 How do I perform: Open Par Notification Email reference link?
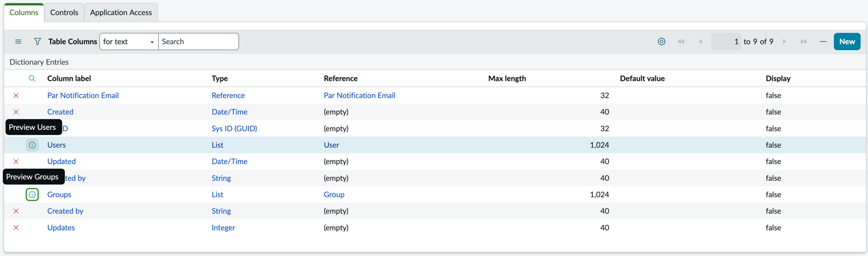[x=359, y=95]
